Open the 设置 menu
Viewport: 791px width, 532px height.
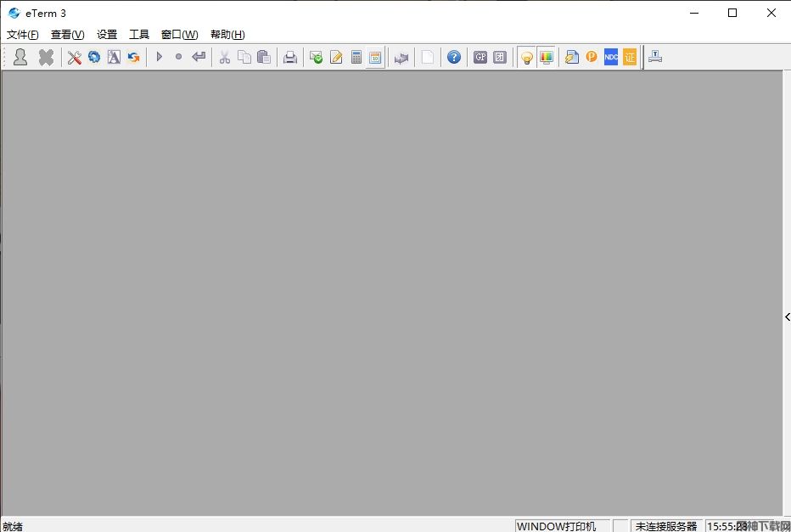tap(107, 35)
